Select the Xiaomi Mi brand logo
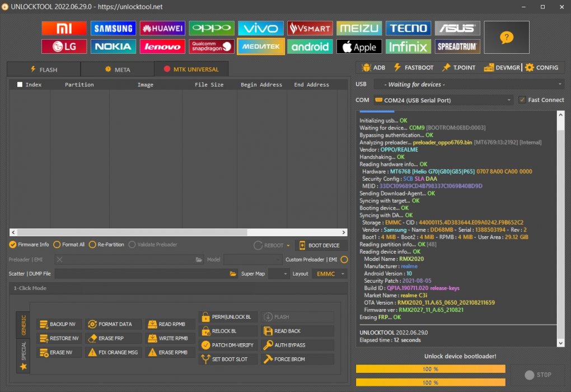Image resolution: width=571 pixels, height=392 pixels. click(64, 28)
